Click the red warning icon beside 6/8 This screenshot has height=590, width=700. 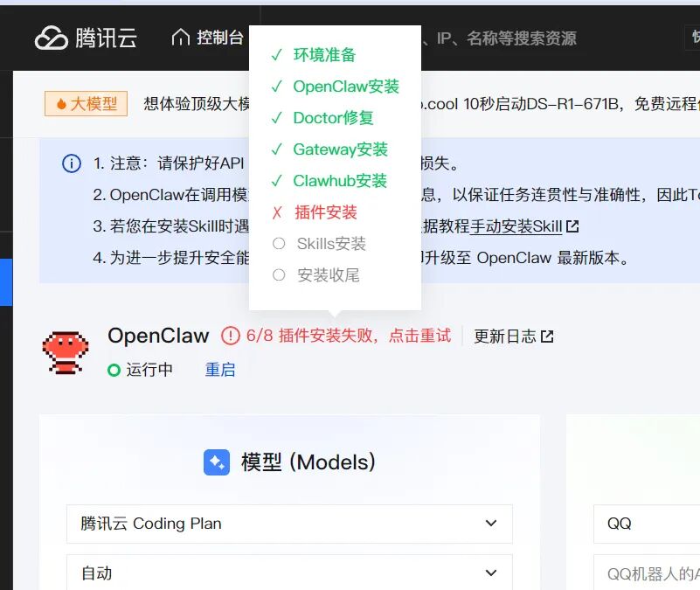(231, 336)
